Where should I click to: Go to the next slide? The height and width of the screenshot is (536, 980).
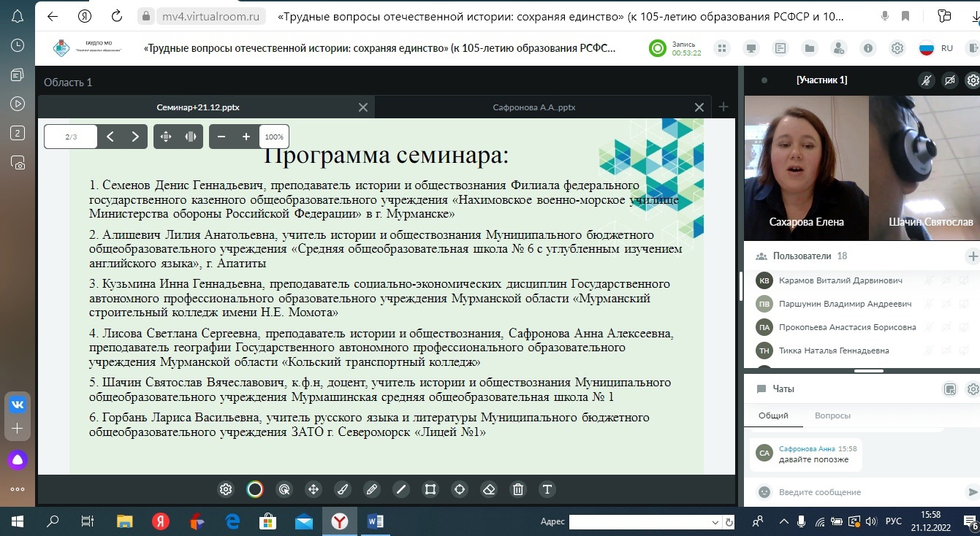135,137
